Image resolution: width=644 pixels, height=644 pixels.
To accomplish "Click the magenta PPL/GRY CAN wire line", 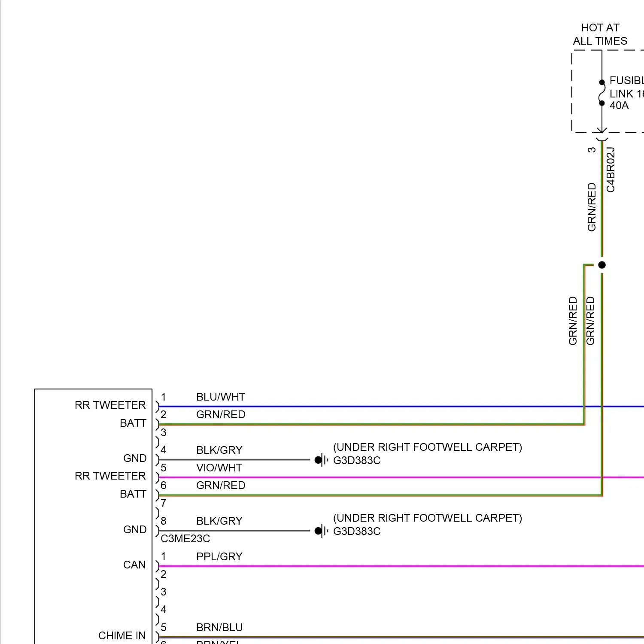I will click(x=401, y=566).
